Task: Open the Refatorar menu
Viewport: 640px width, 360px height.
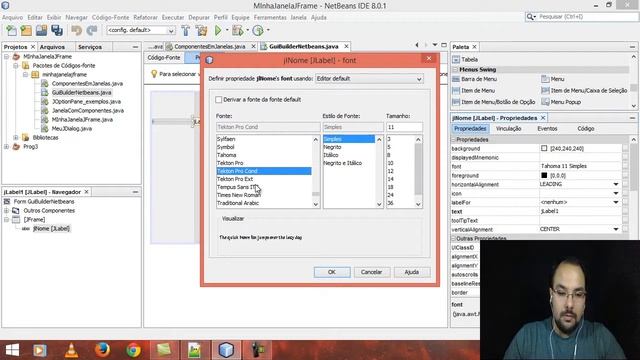Action: (145, 18)
